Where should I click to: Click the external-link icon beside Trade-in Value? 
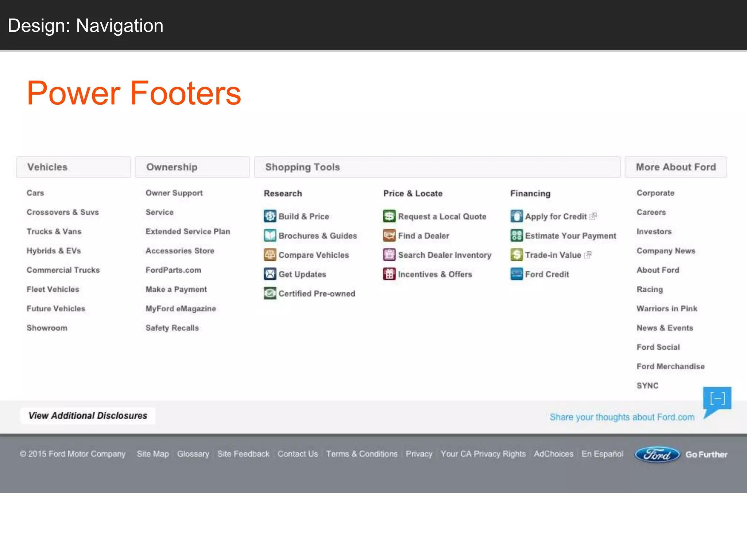(588, 255)
